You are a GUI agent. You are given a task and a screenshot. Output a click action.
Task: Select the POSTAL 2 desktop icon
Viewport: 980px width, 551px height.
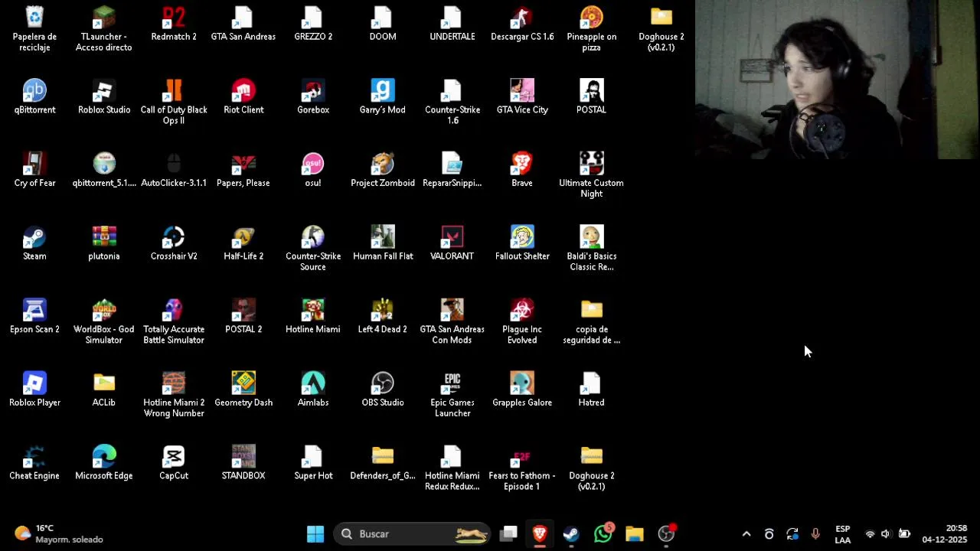pyautogui.click(x=243, y=317)
